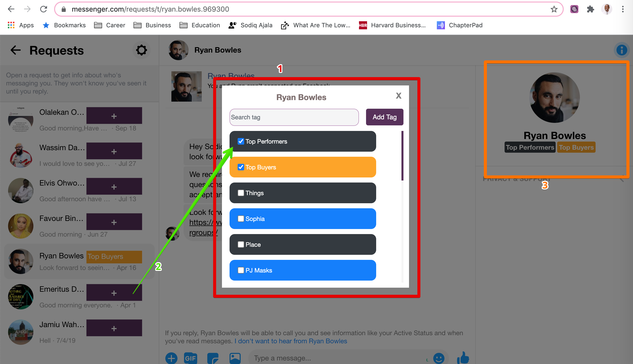Open the browser extensions puzzle icon
This screenshot has width=633, height=364.
(x=591, y=9)
